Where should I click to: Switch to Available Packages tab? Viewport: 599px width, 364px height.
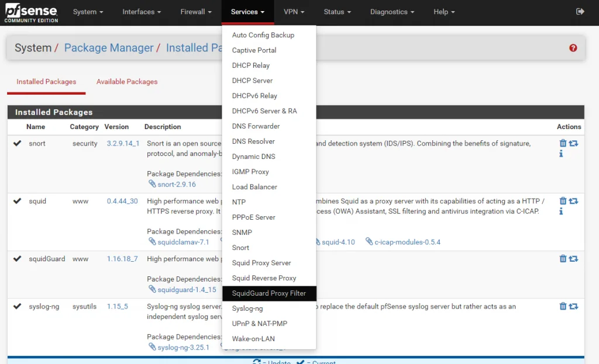pos(127,82)
